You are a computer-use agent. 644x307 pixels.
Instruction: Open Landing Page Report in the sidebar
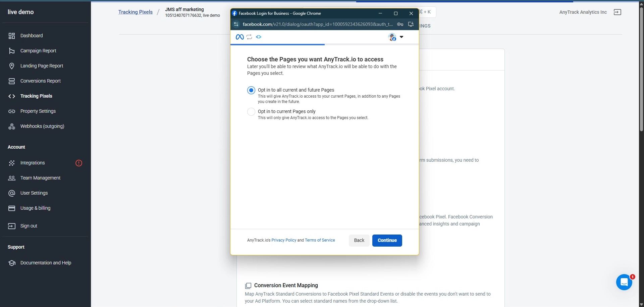click(x=42, y=66)
